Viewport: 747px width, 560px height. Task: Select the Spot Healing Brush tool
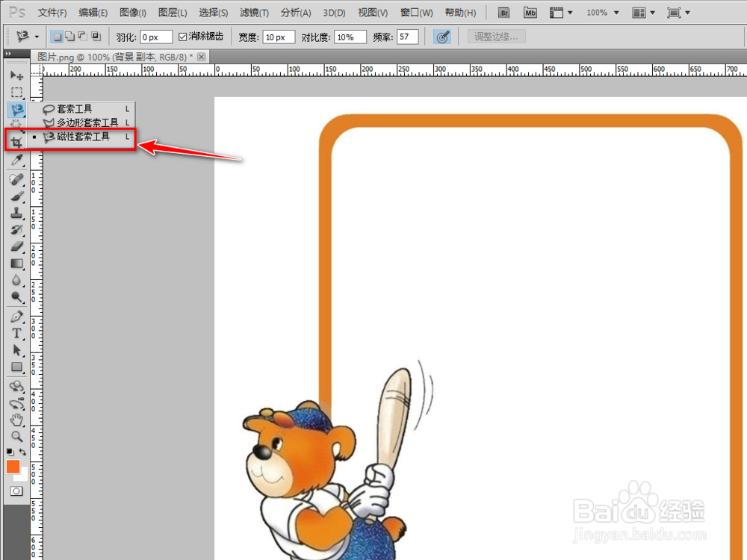(x=16, y=179)
